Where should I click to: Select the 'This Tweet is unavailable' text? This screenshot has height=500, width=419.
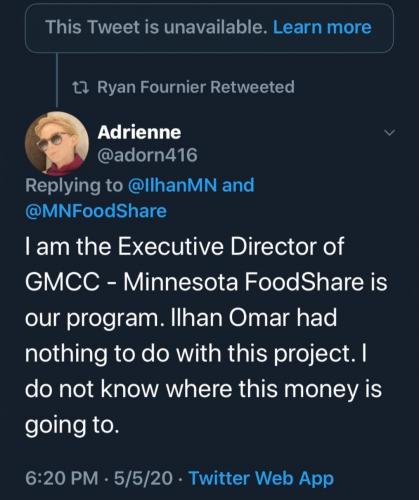156,27
